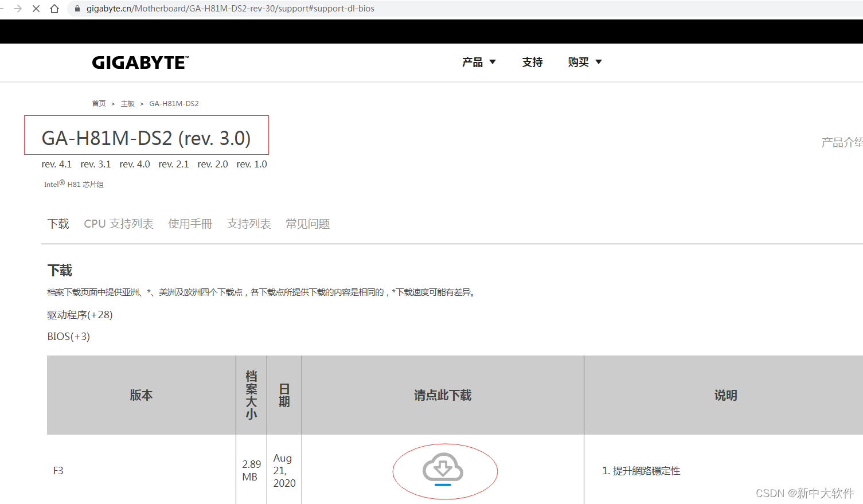The width and height of the screenshot is (863, 504).
Task: Switch to rev. 3.1 version
Action: point(96,164)
